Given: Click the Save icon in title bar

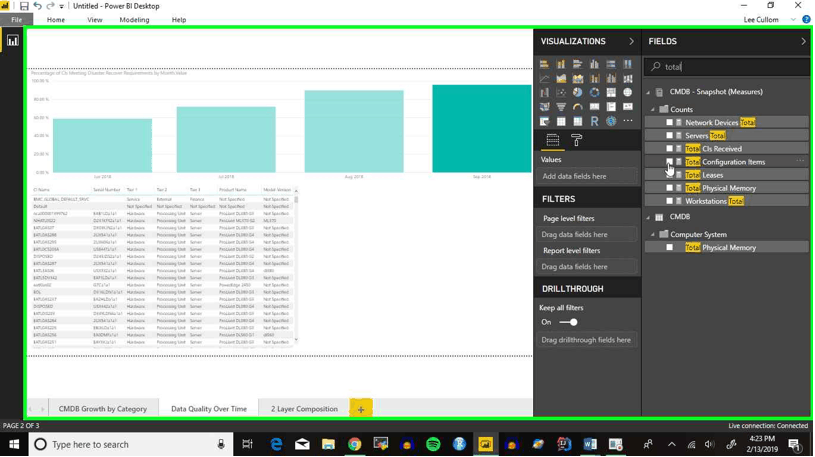Looking at the screenshot, I should (x=24, y=6).
